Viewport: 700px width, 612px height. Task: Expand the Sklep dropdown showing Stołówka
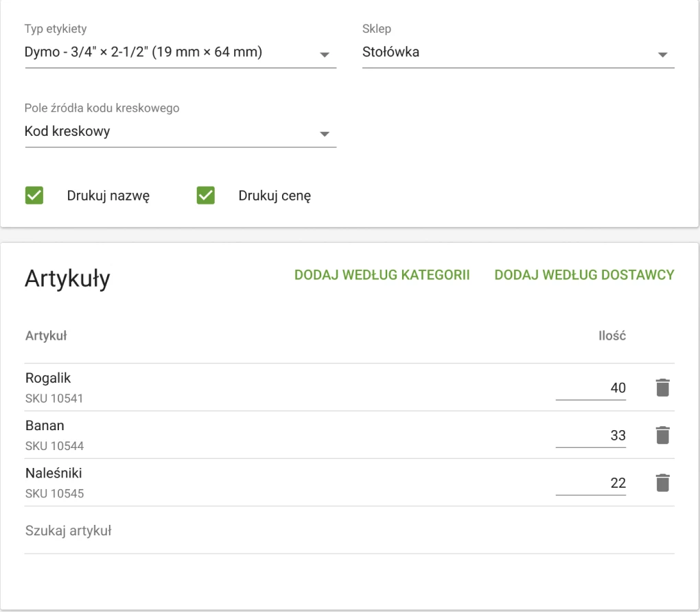tap(517, 53)
